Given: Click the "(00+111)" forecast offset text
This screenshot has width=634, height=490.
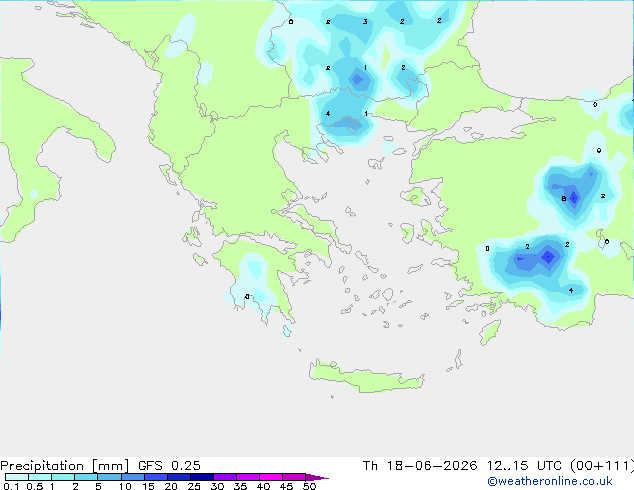Looking at the screenshot, I should click(602, 466).
